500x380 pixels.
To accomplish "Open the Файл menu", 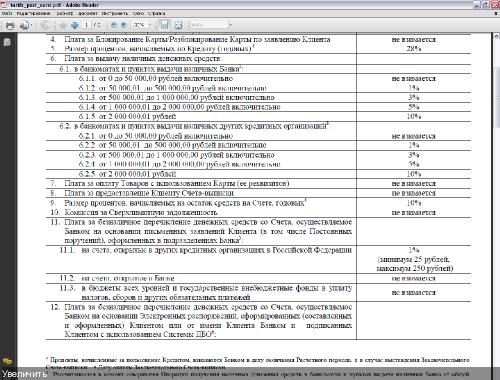I will tap(7, 13).
